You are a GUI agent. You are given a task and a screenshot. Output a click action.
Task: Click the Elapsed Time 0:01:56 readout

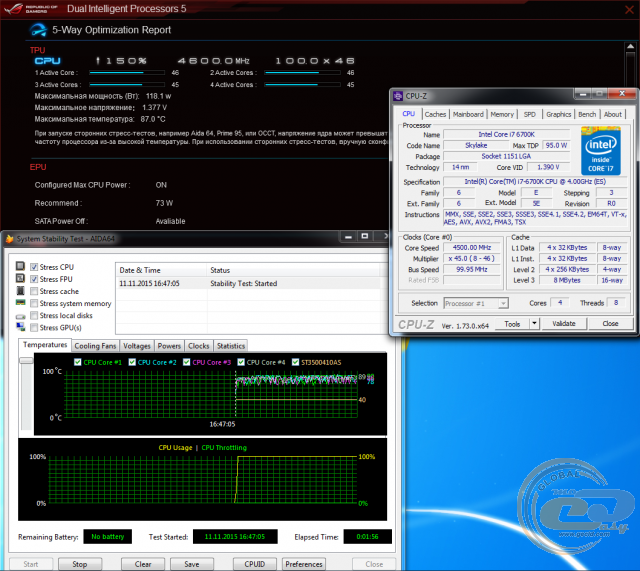(367, 536)
